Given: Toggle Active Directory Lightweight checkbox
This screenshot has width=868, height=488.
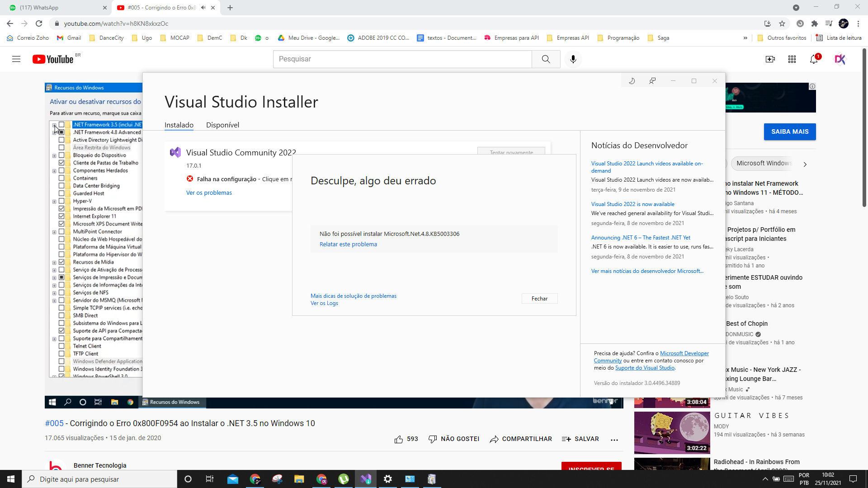Looking at the screenshot, I should 61,140.
